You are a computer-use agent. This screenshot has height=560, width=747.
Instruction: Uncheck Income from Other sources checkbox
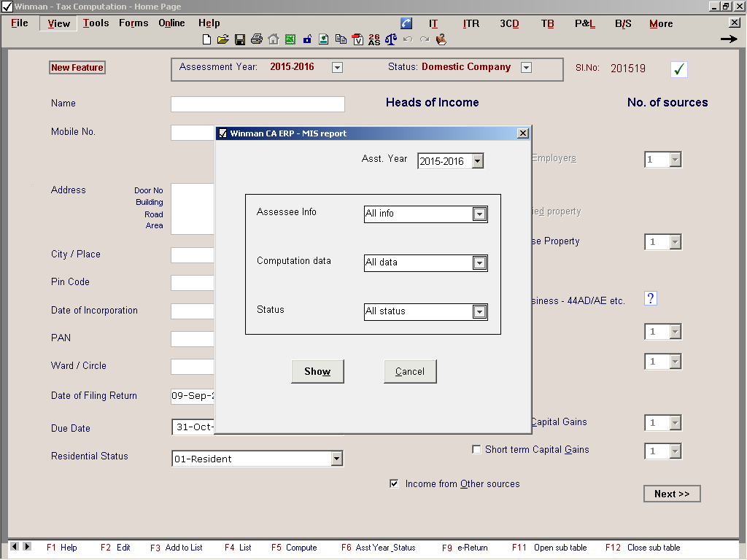(x=394, y=484)
